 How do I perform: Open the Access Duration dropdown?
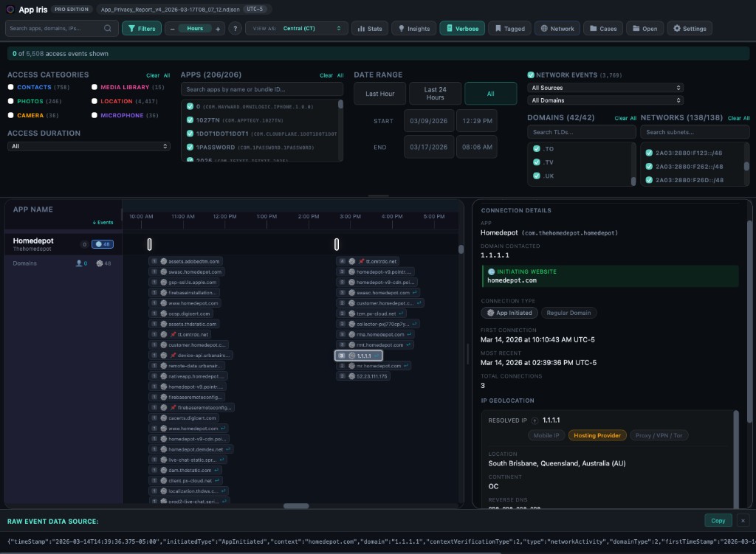tap(89, 146)
